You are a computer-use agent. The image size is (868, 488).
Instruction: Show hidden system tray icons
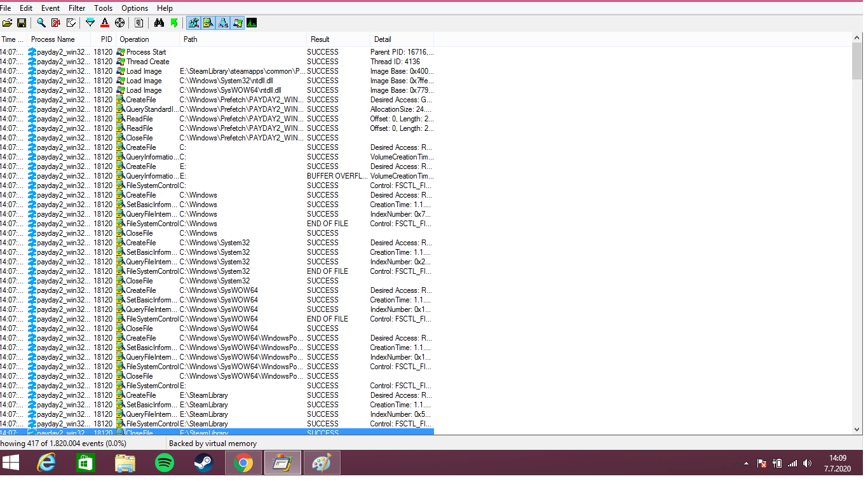[x=746, y=464]
